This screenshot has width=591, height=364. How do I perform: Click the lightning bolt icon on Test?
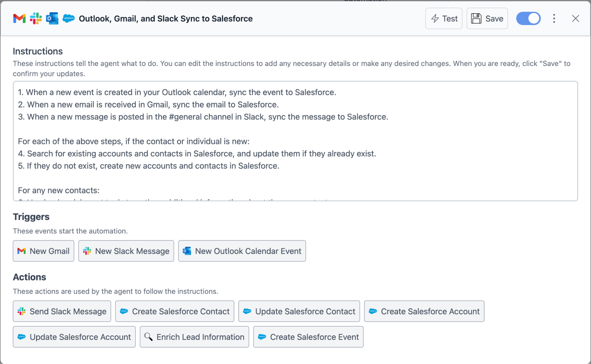(x=435, y=18)
